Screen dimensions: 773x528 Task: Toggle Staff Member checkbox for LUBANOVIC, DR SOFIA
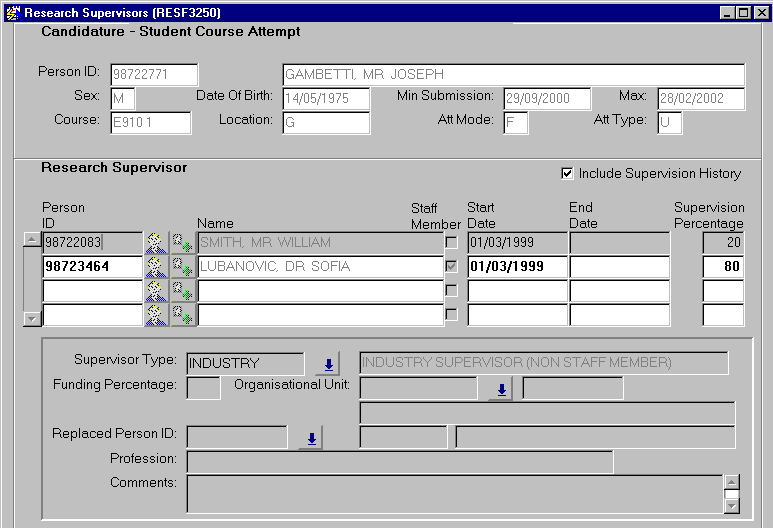453,267
